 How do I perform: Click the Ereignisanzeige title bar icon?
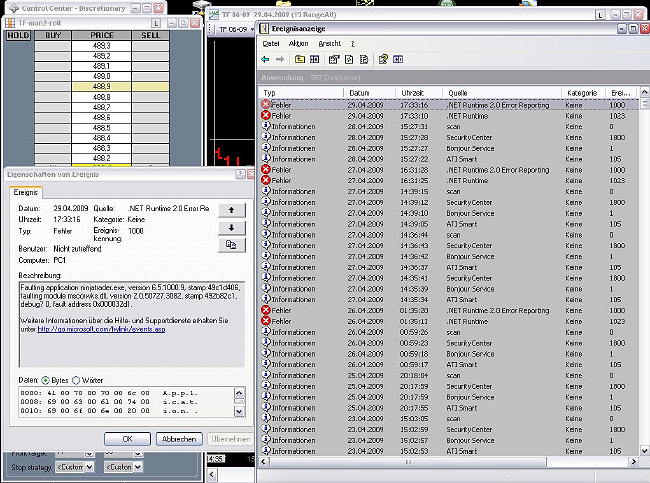(x=264, y=29)
